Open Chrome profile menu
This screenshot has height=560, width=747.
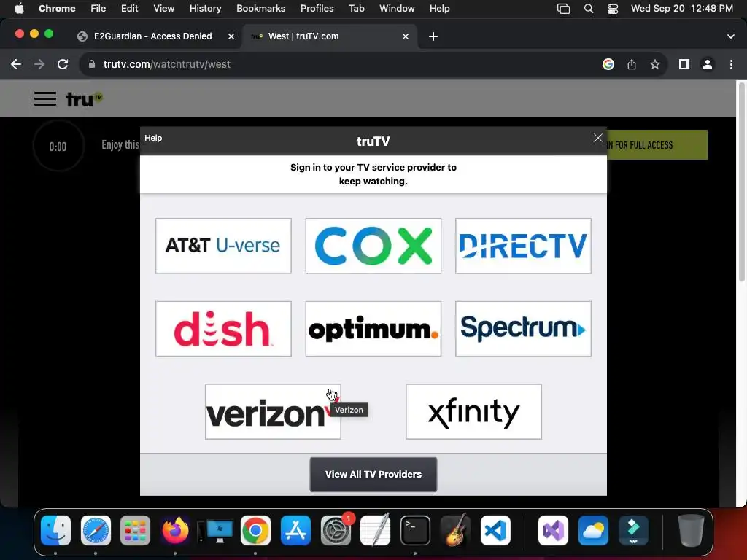click(x=708, y=64)
